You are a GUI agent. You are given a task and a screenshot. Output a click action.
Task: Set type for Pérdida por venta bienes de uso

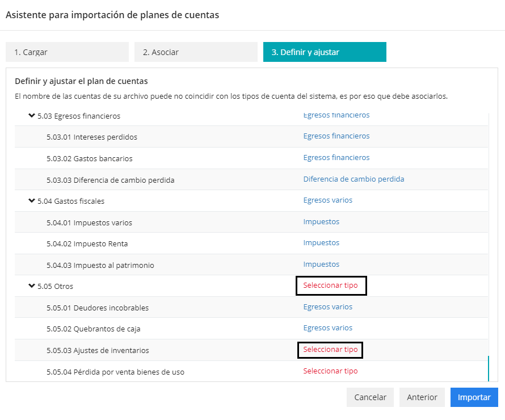tap(330, 371)
